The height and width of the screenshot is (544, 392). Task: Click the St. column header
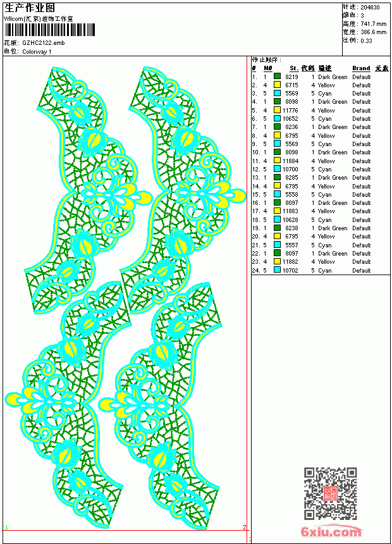pyautogui.click(x=294, y=68)
